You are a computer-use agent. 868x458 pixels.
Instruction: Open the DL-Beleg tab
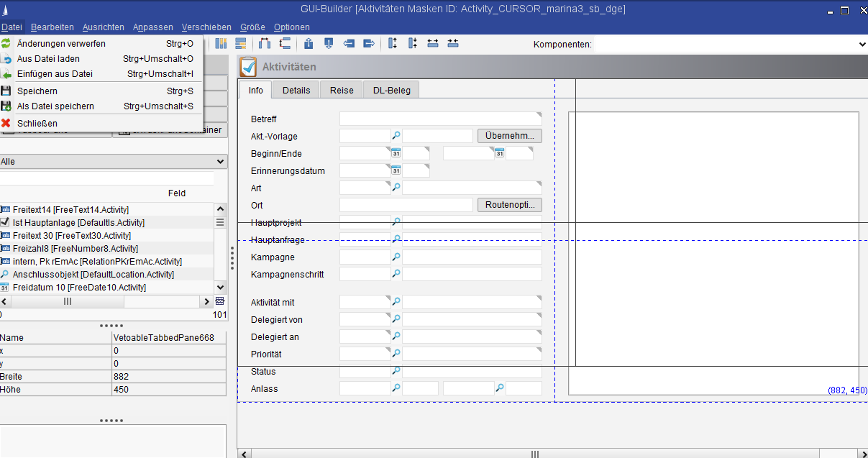[x=391, y=90]
